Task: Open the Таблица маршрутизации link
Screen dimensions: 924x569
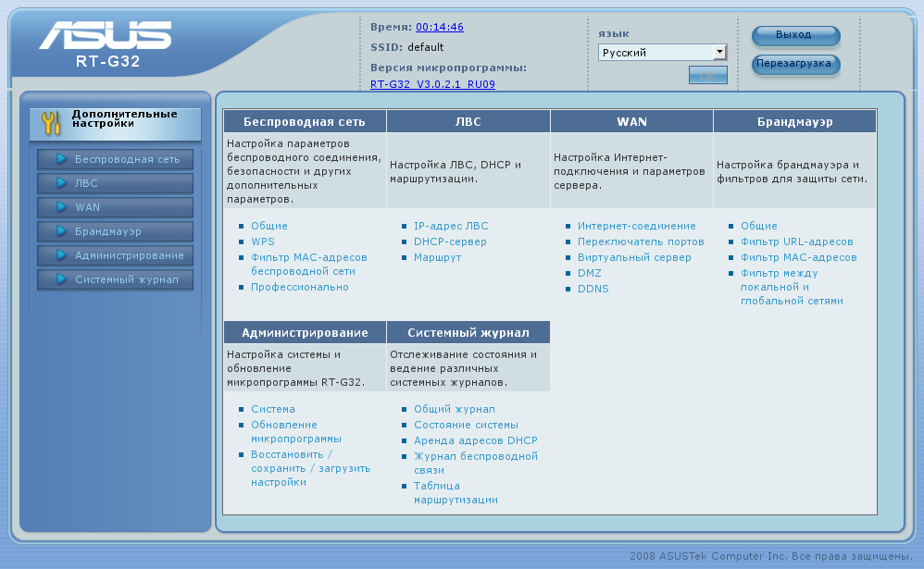Action: pyautogui.click(x=456, y=492)
